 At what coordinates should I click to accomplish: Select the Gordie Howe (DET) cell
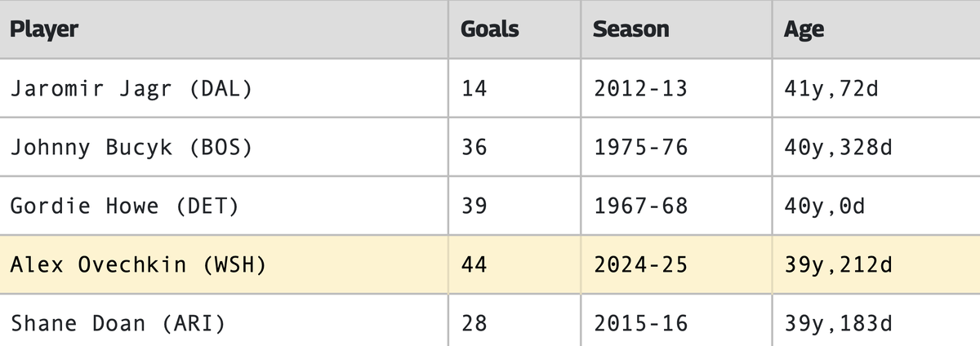[124, 206]
